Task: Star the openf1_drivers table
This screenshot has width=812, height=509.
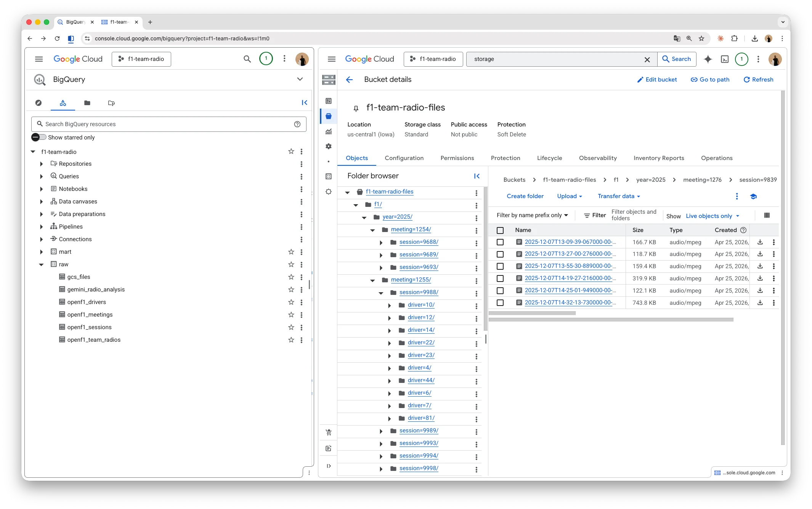Action: click(291, 302)
